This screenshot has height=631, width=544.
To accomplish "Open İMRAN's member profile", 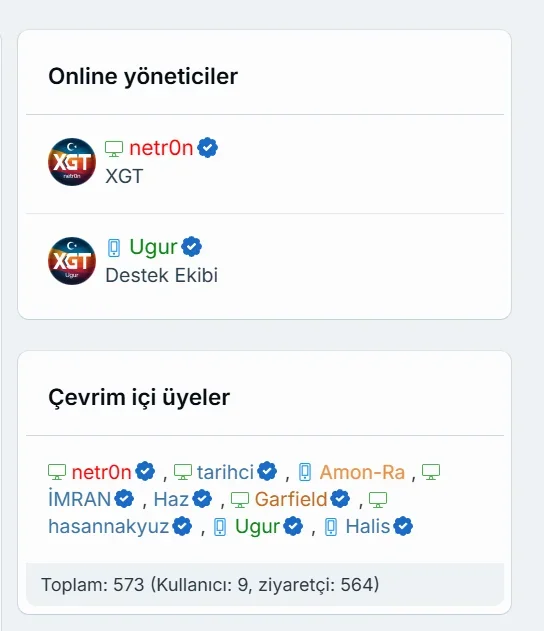I will tap(79, 499).
